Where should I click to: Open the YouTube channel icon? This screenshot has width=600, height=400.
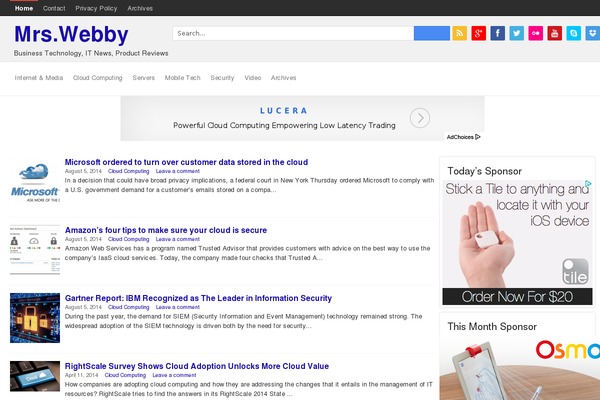pyautogui.click(x=555, y=33)
